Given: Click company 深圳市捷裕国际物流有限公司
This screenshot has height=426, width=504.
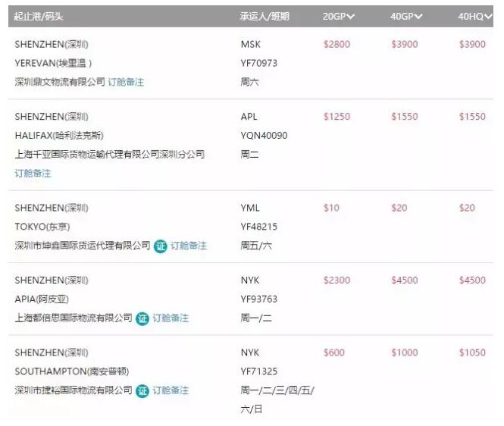Looking at the screenshot, I should pos(74,390).
